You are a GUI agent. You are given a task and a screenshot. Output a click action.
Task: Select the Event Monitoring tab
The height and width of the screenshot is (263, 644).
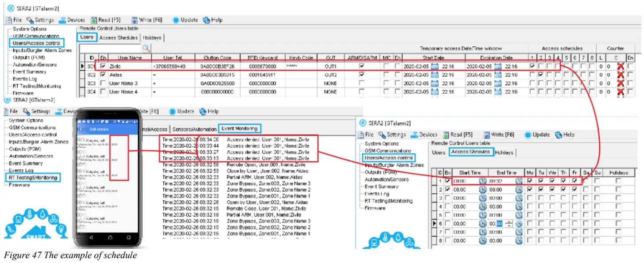pyautogui.click(x=239, y=129)
